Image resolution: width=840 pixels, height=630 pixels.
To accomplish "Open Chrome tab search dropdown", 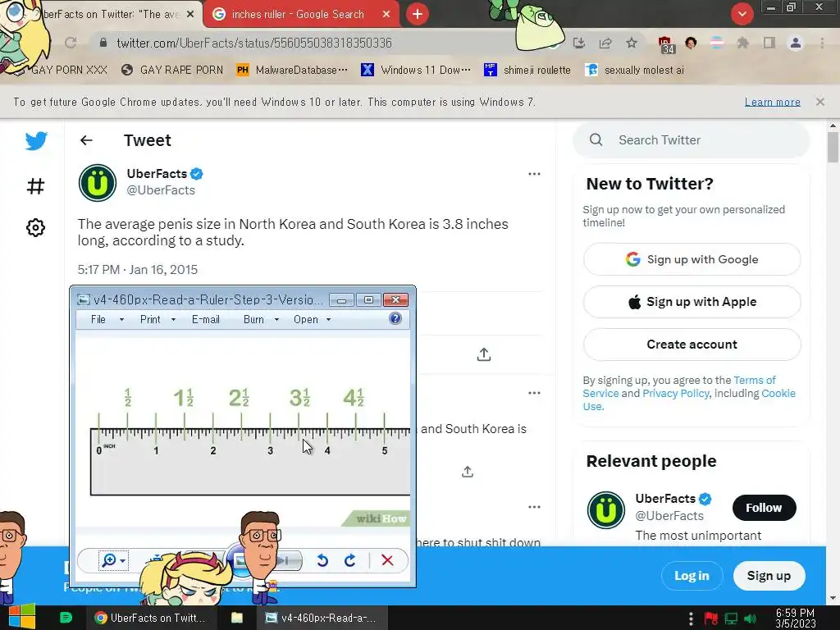I will (742, 14).
